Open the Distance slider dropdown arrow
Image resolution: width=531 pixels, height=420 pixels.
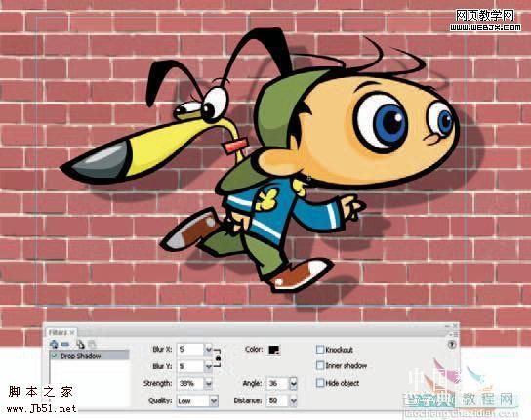293,401
